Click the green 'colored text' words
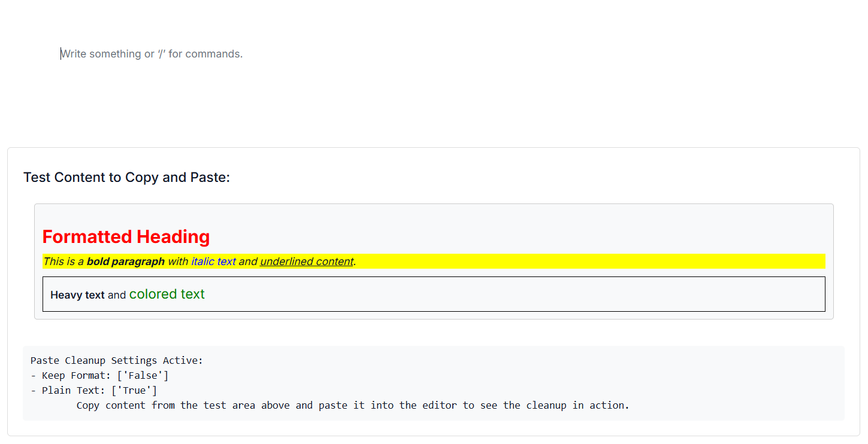The height and width of the screenshot is (444, 868). coord(167,294)
